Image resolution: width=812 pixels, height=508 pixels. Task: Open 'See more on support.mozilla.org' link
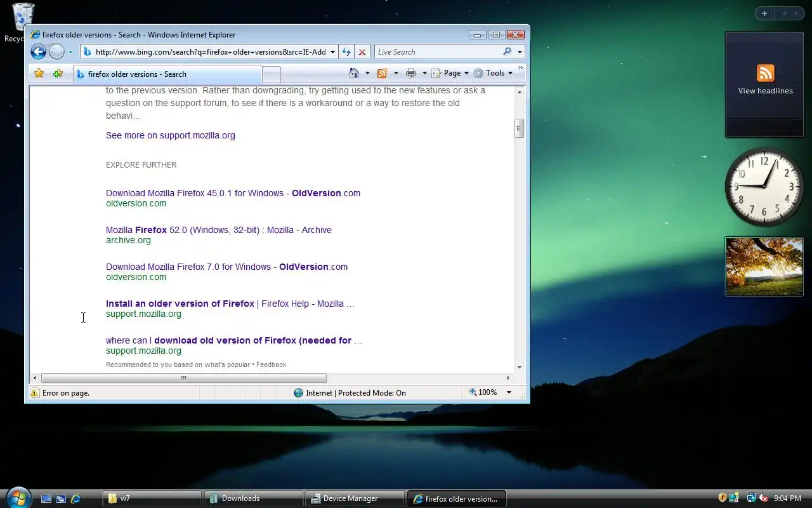171,135
